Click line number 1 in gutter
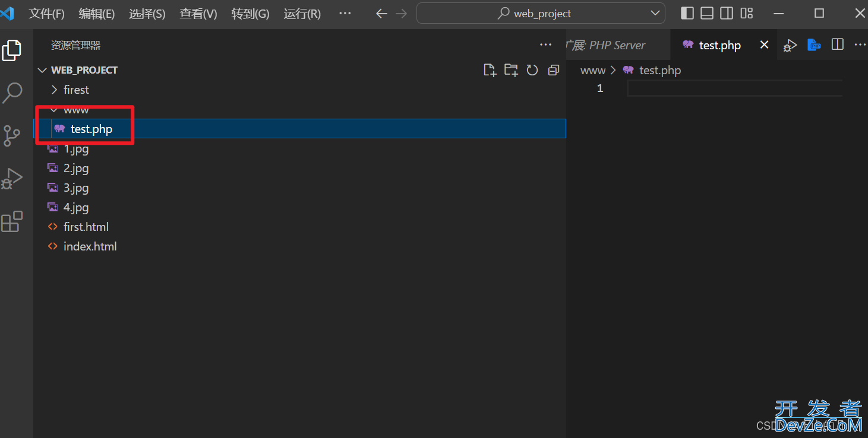 [600, 88]
